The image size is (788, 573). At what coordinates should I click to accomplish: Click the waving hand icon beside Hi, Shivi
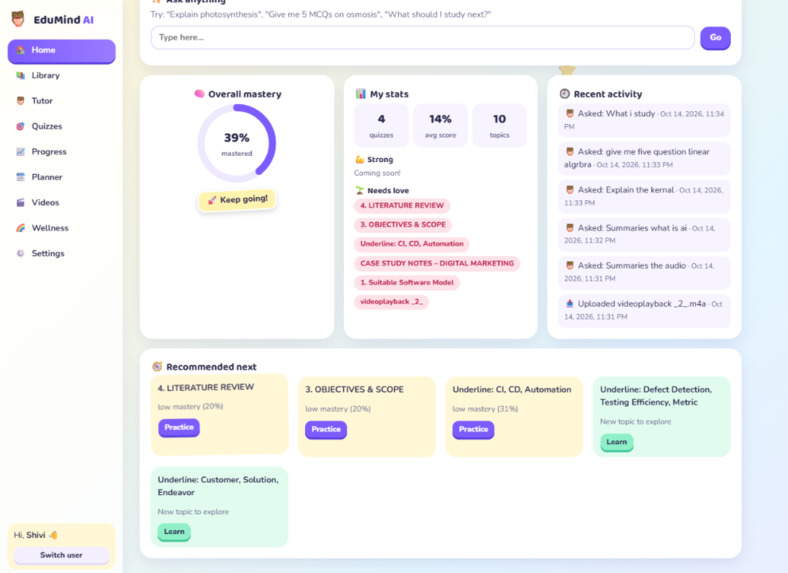(53, 535)
